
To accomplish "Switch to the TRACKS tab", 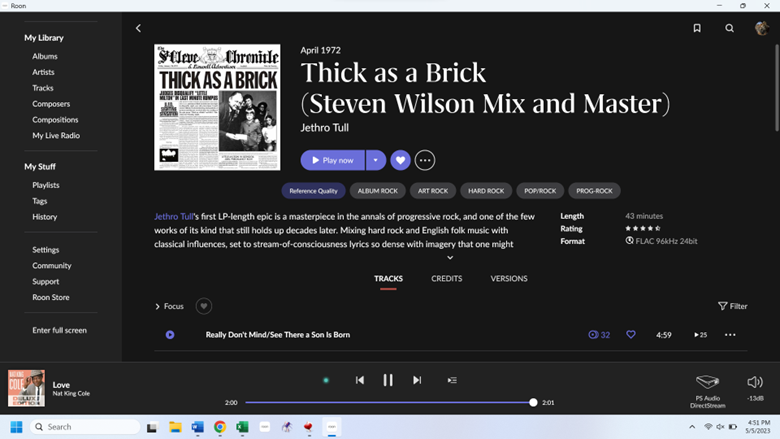I will click(x=389, y=278).
